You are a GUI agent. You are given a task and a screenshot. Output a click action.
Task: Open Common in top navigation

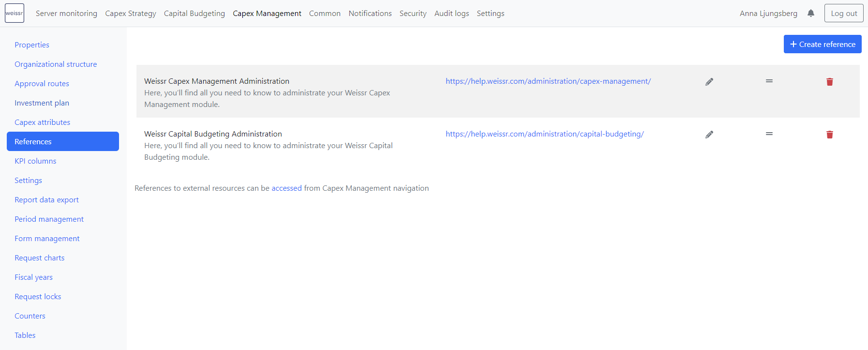tap(325, 14)
